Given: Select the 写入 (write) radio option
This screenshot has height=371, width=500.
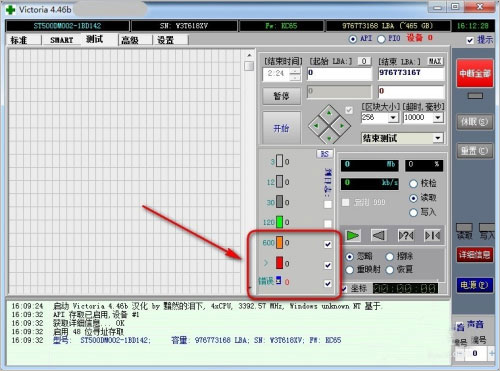Looking at the screenshot, I should (x=413, y=212).
